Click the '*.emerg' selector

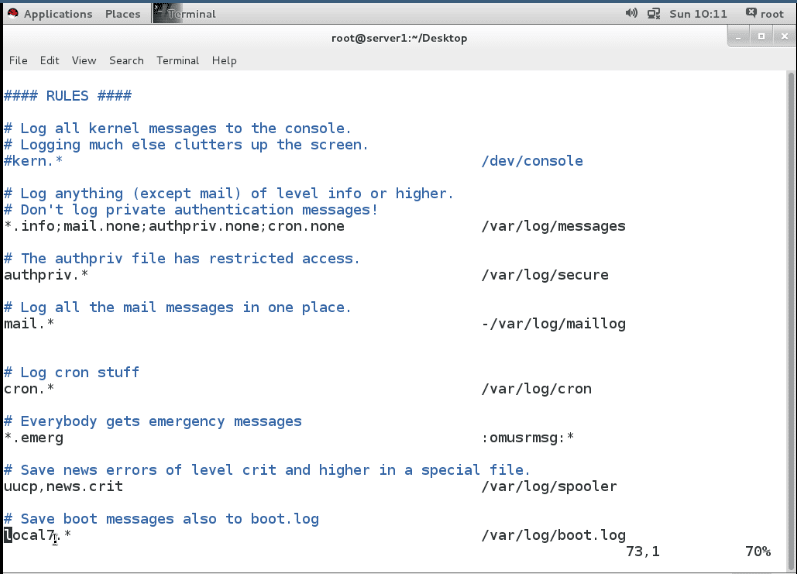click(x=34, y=438)
